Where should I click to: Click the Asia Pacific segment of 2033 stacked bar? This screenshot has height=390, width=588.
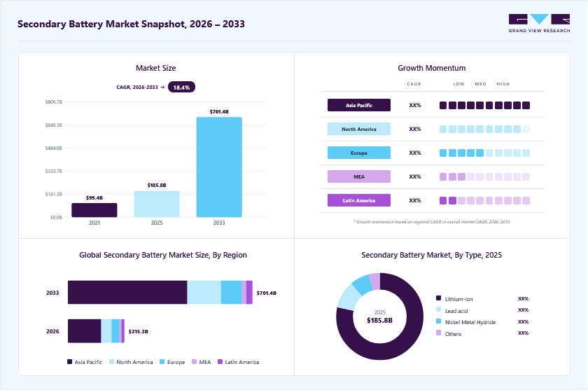[x=127, y=292]
